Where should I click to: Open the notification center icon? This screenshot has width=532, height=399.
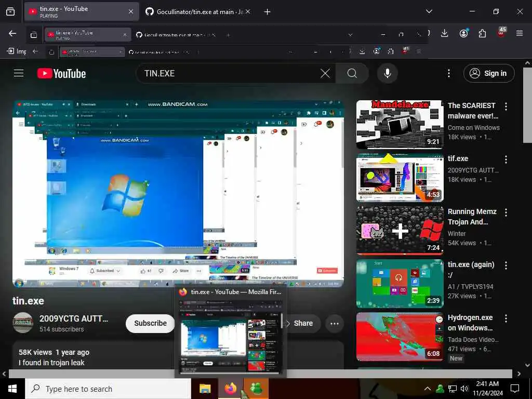tap(515, 389)
